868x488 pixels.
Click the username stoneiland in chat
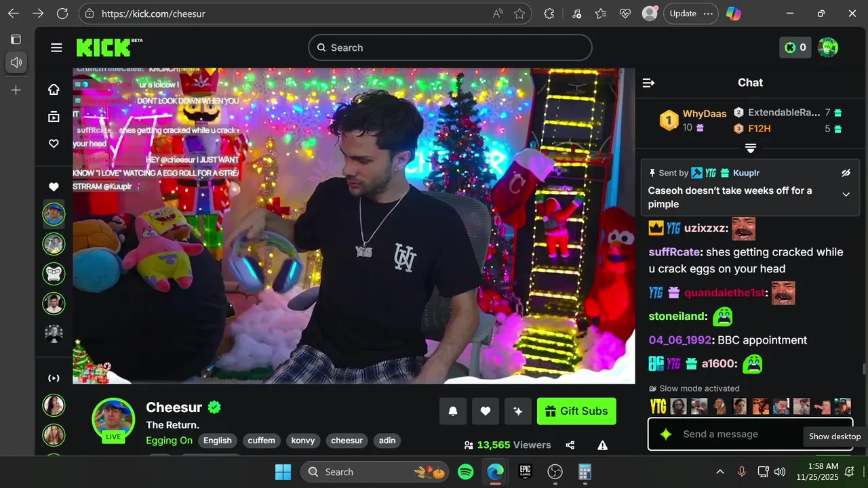click(x=677, y=317)
